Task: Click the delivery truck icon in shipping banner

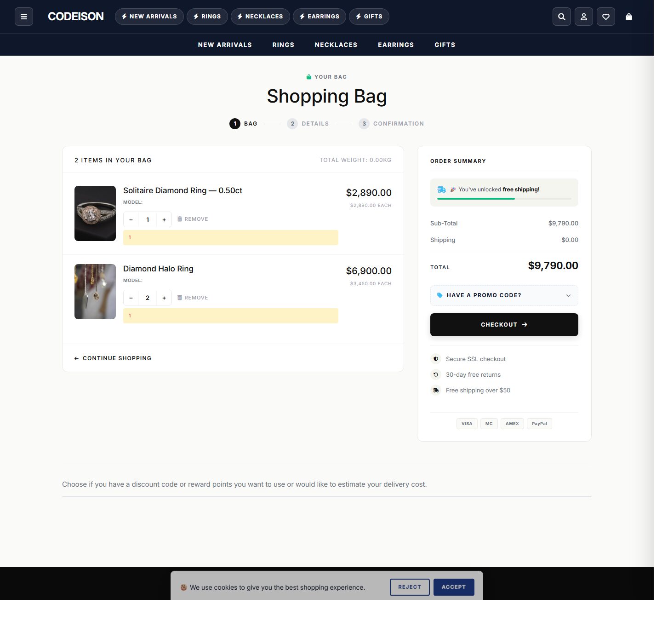Action: tap(441, 190)
